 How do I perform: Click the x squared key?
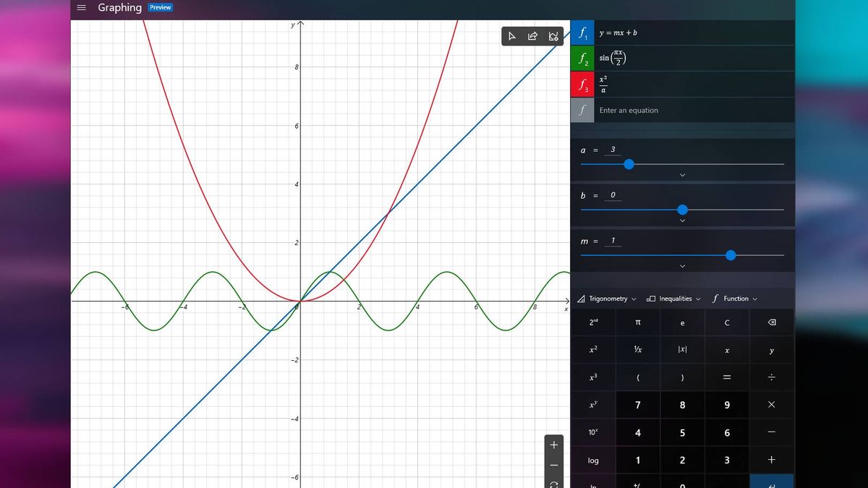(593, 350)
